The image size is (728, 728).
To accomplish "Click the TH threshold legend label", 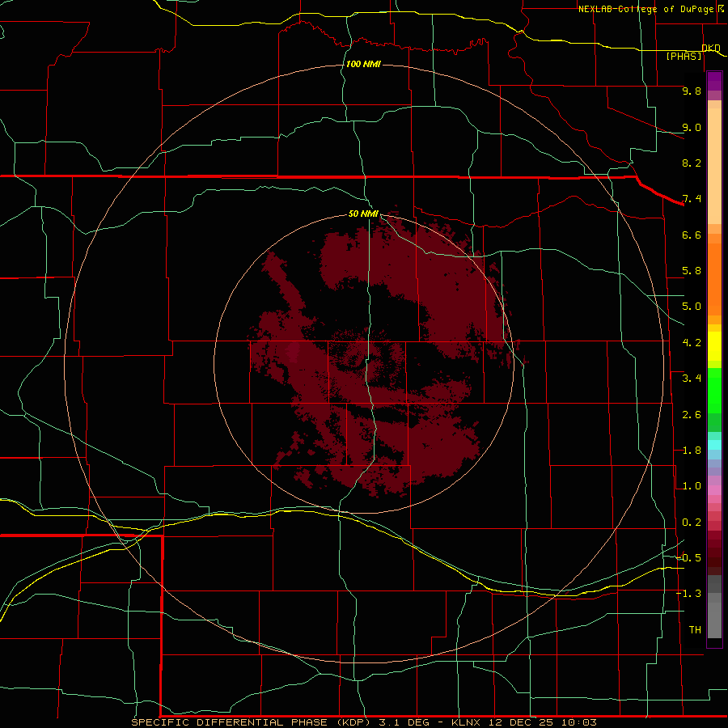I will click(695, 630).
